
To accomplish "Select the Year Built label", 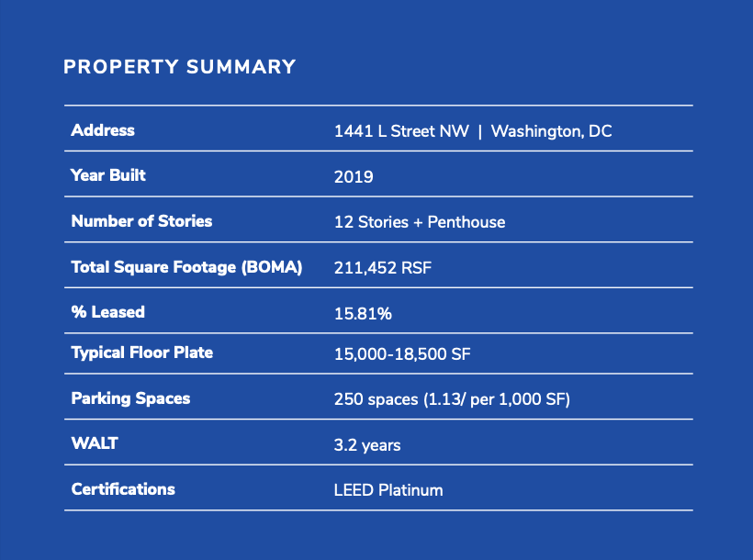I will point(108,175).
